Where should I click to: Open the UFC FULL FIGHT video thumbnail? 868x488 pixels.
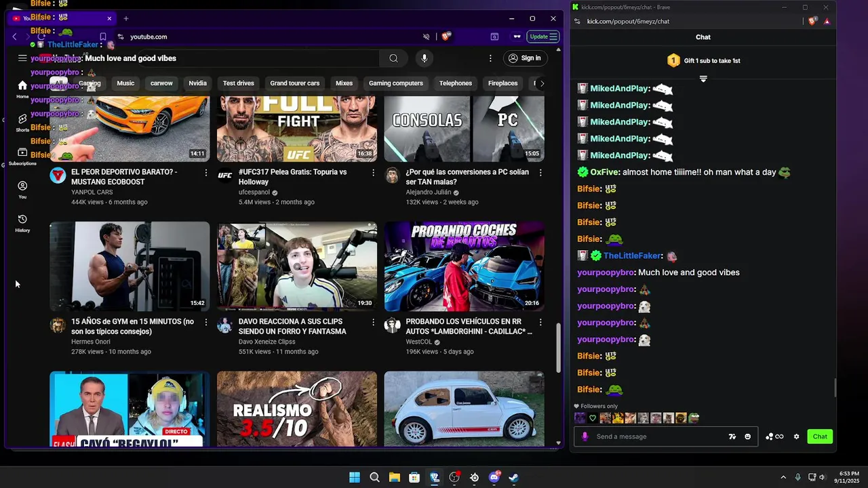pos(297,129)
